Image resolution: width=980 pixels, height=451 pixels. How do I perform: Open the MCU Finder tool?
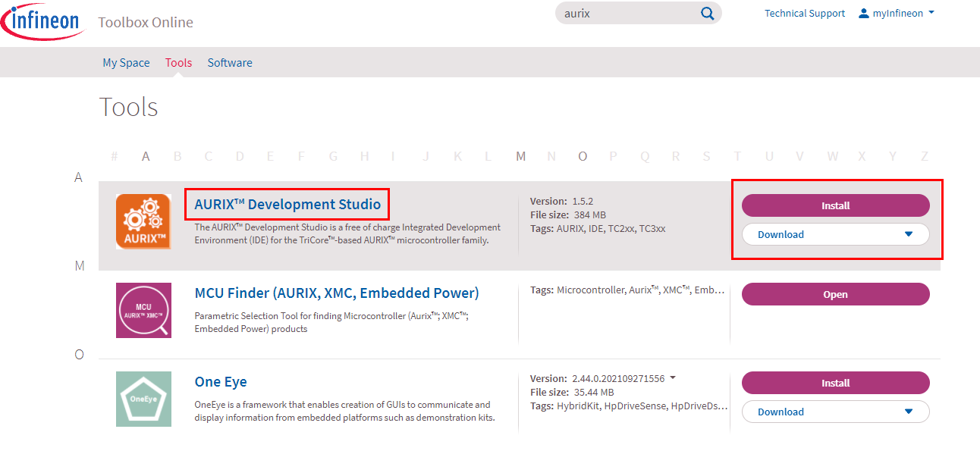(x=835, y=294)
